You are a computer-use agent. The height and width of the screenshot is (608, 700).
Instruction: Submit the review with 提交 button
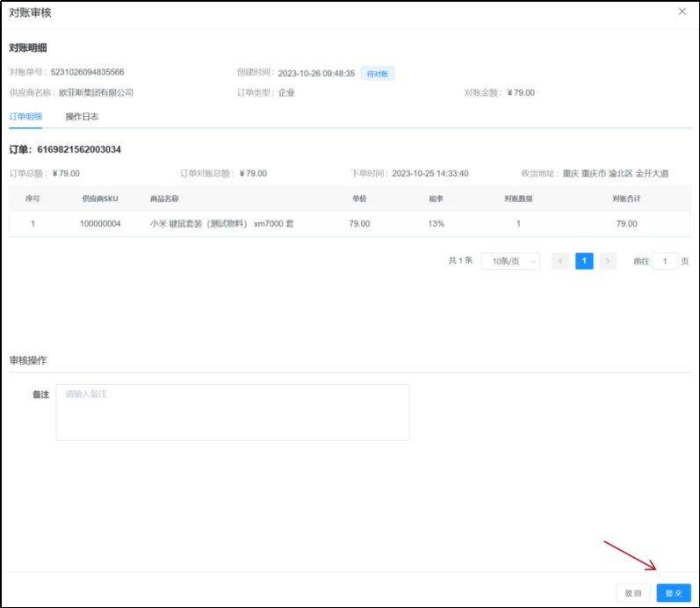coord(674,593)
